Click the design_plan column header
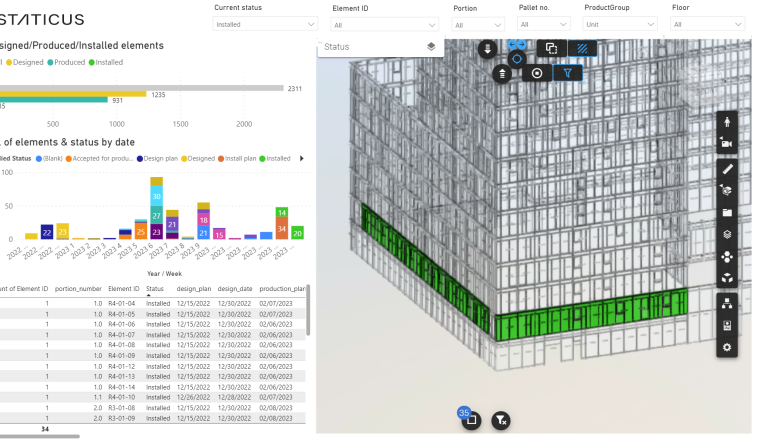The height and width of the screenshot is (440, 760). pos(193,288)
